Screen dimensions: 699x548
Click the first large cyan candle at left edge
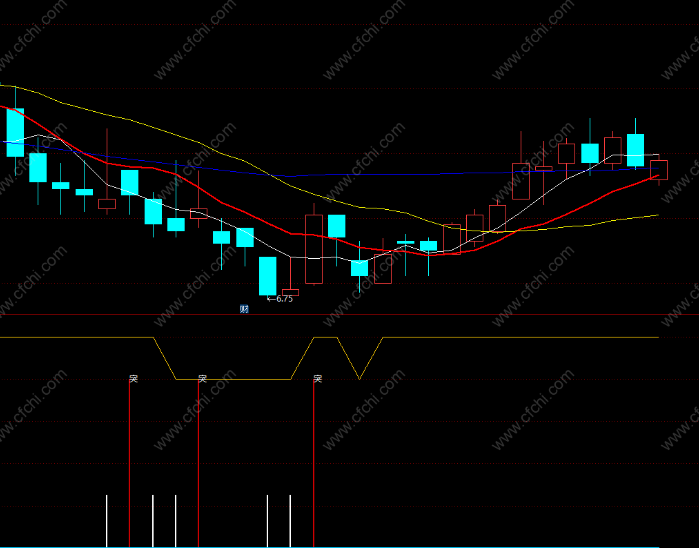[15, 132]
